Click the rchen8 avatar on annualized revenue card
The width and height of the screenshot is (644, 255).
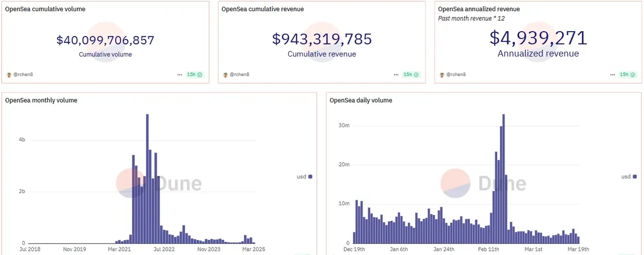[x=442, y=74]
